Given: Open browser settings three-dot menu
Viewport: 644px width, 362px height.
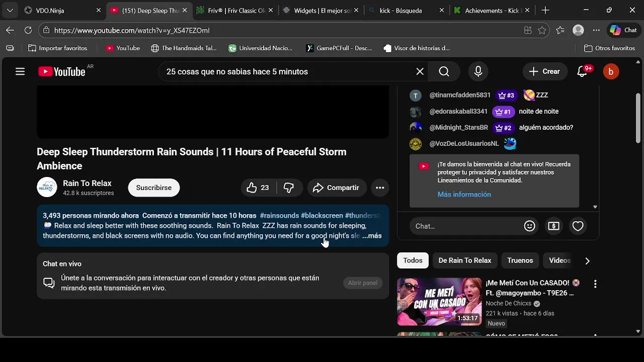Looking at the screenshot, I should pyautogui.click(x=596, y=30).
